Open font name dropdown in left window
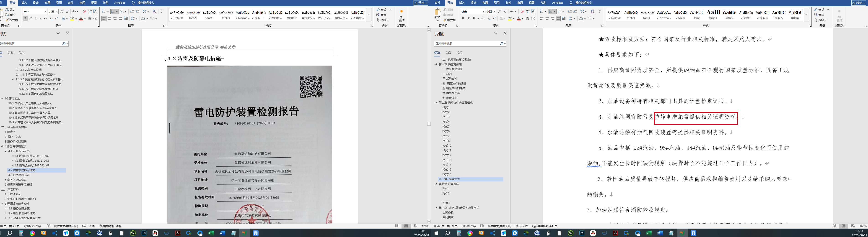This screenshot has height=237, width=868. (x=46, y=11)
